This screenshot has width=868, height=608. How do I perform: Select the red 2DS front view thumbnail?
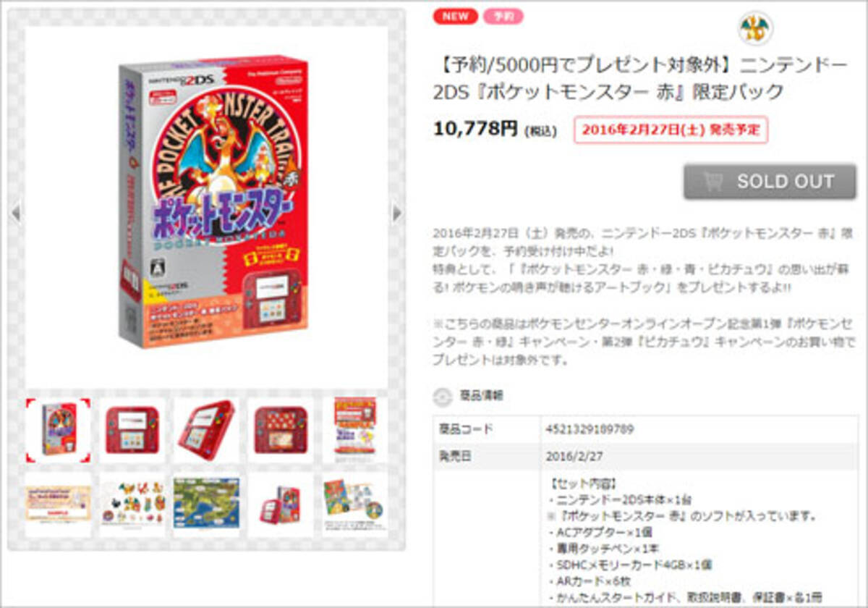(x=132, y=430)
